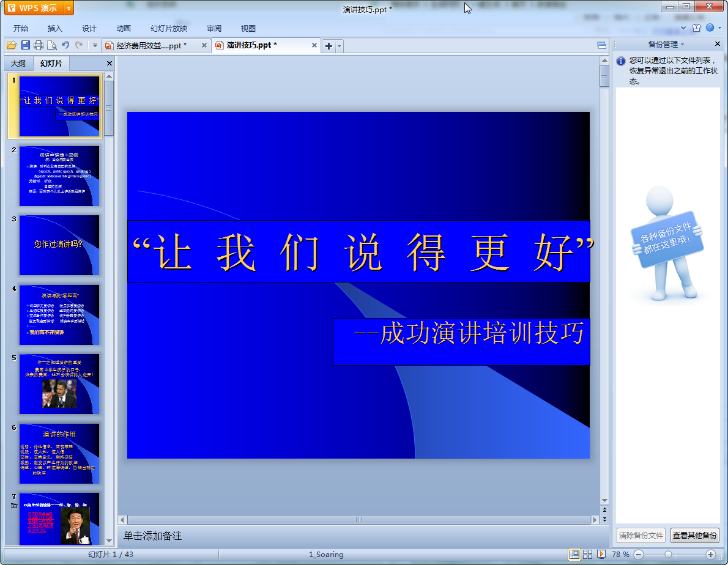Select slide 3 thumbnail 您作过演讲吗
Image resolution: width=728 pixels, height=565 pixels.
[x=59, y=245]
